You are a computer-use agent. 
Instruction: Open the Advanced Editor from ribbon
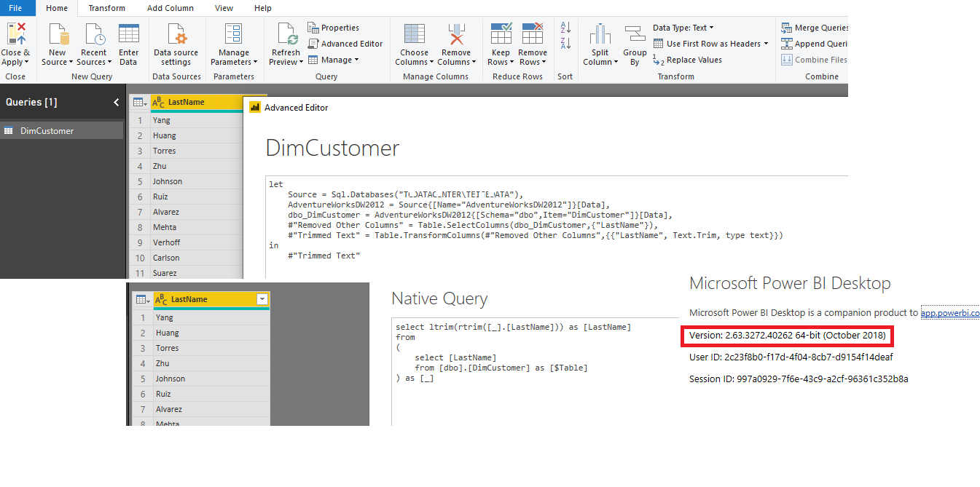[345, 44]
